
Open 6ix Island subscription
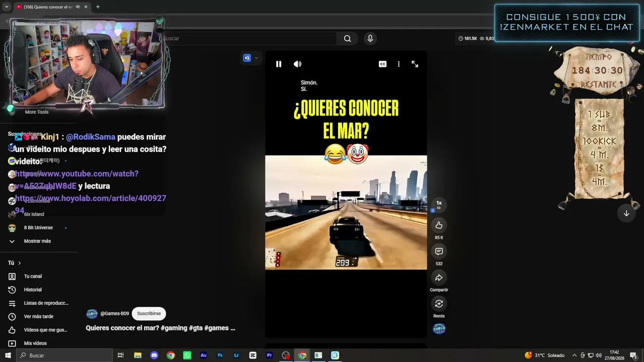34,214
